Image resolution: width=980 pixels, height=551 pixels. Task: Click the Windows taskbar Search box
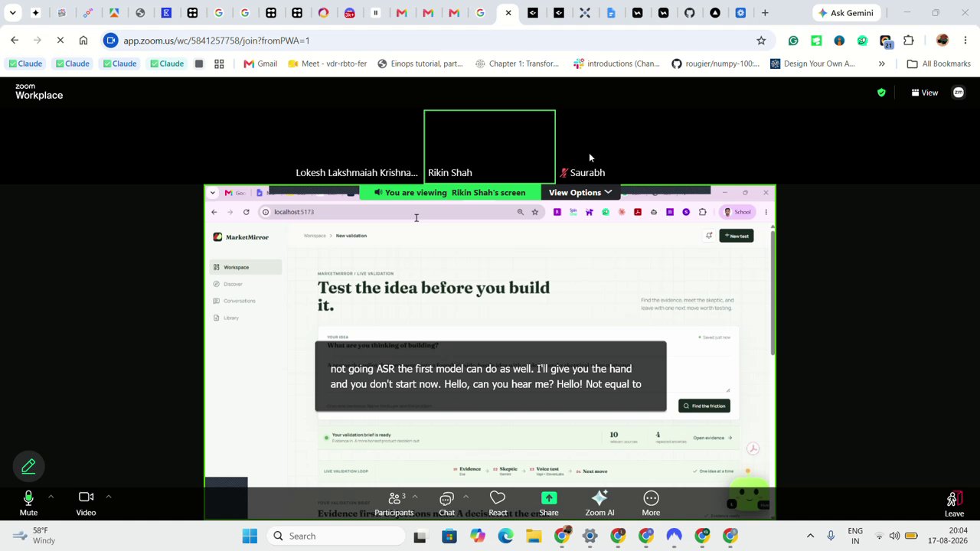334,536
